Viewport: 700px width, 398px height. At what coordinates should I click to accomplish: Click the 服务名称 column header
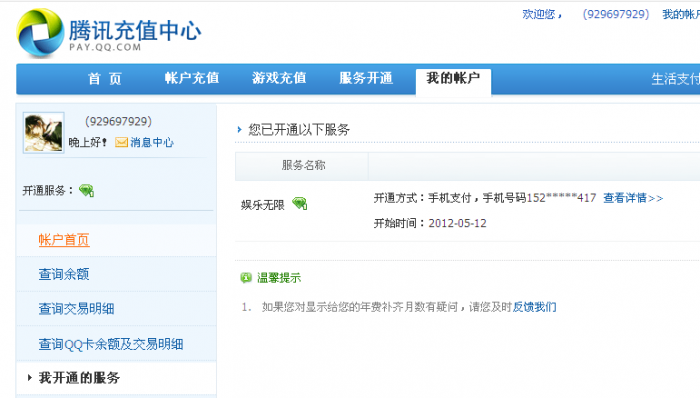click(303, 166)
